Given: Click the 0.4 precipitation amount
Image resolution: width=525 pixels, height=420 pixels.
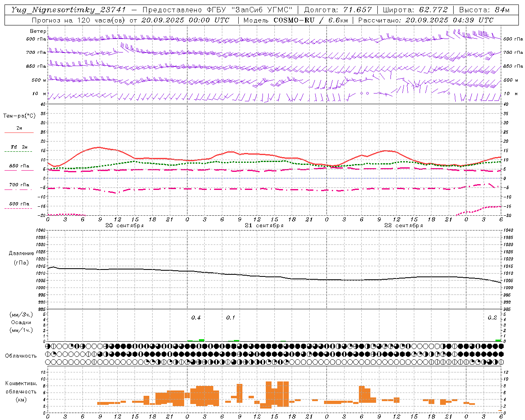Looking at the screenshot, I should pos(196,318).
